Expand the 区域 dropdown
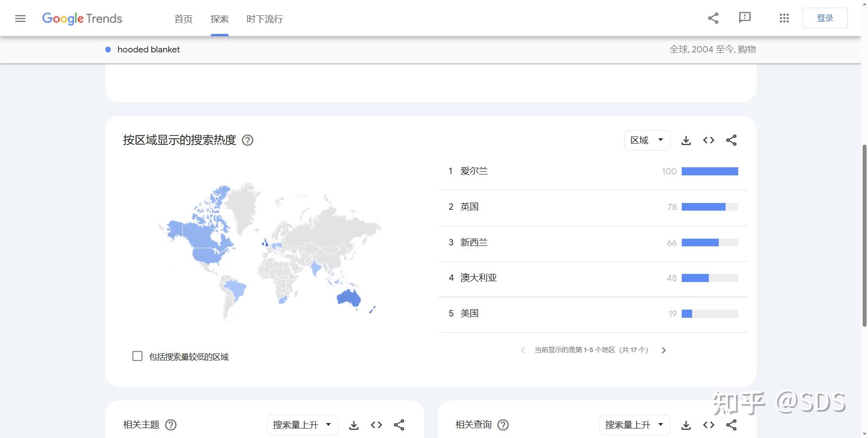Viewport: 868px width, 438px height. pyautogui.click(x=647, y=140)
